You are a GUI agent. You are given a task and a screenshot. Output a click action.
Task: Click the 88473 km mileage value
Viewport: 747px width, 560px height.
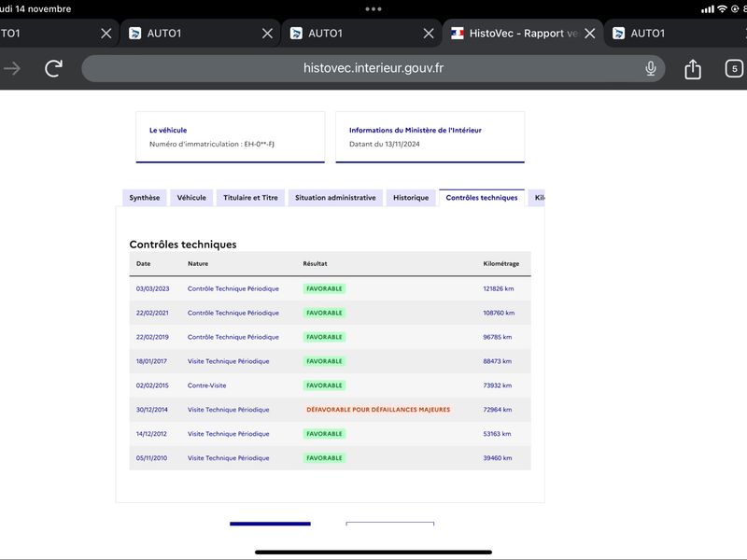[498, 361]
